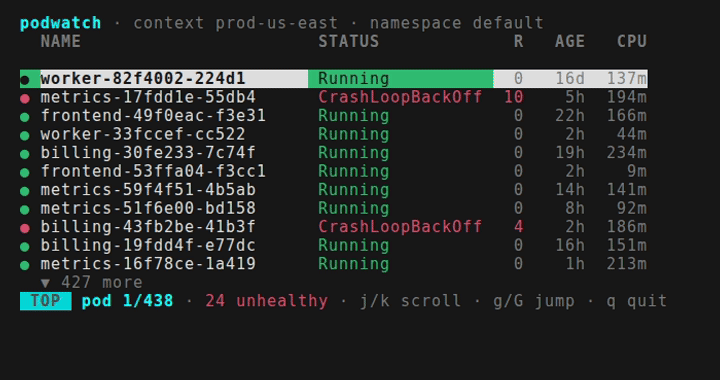The height and width of the screenshot is (380, 720).
Task: Select pod billing-43fb2be-41b3f
Action: (334, 227)
